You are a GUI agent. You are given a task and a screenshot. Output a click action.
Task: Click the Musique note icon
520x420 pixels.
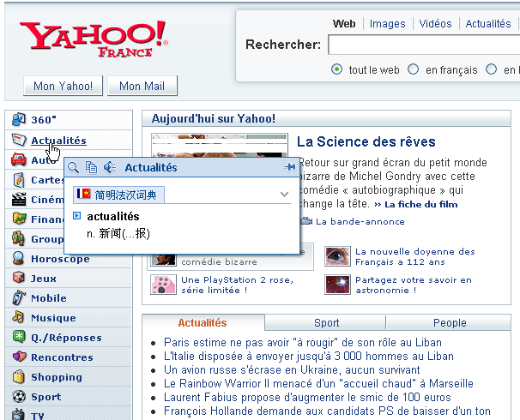[18, 317]
